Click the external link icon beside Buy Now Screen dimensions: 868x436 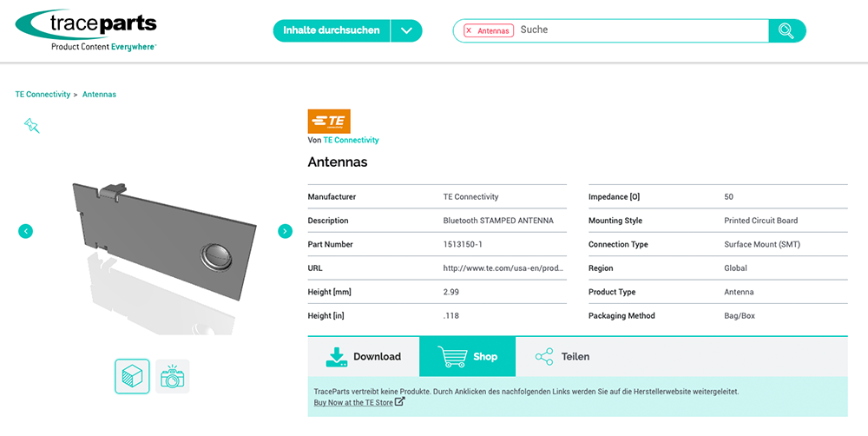click(399, 401)
